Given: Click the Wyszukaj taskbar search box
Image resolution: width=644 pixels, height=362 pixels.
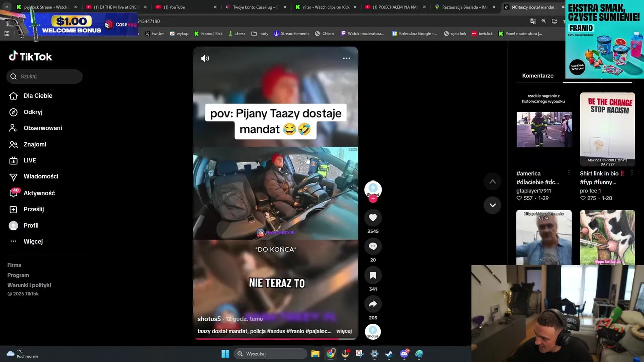Looking at the screenshot, I should (271, 354).
